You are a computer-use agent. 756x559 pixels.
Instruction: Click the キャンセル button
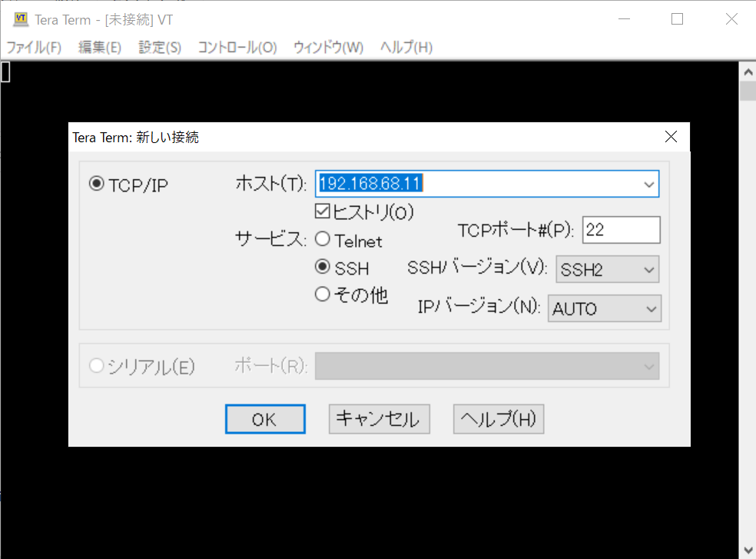(379, 419)
